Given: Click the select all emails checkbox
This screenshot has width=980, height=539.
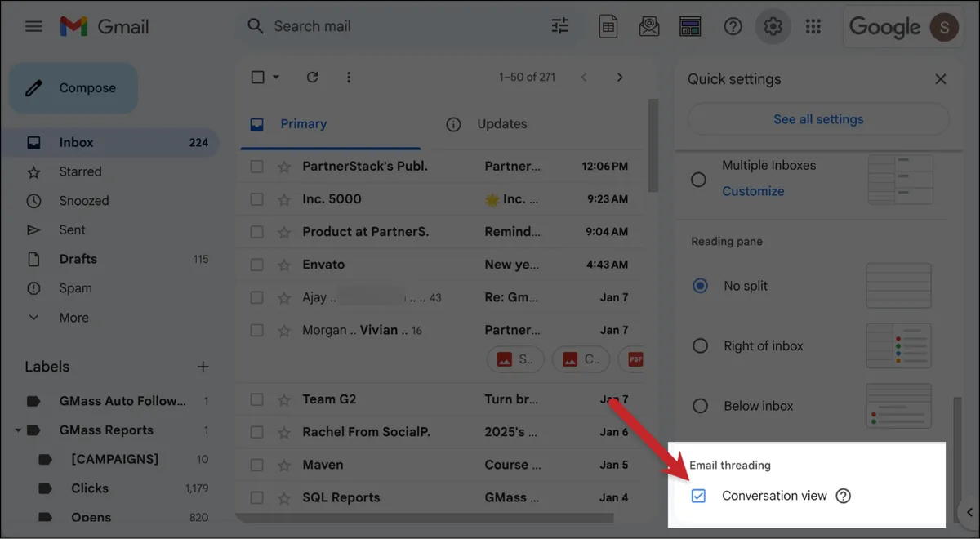Looking at the screenshot, I should tap(257, 77).
